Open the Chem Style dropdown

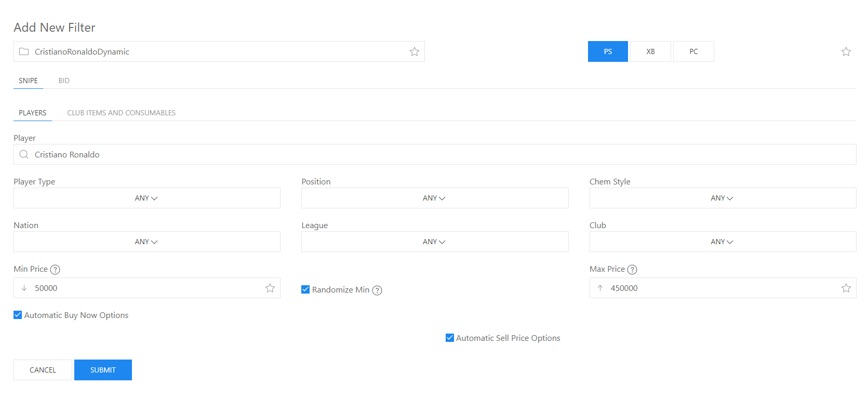[723, 198]
